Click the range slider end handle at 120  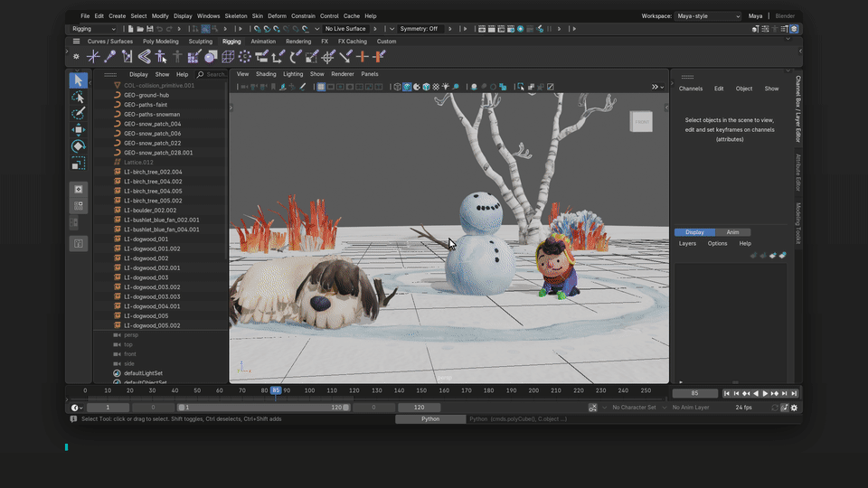coord(346,408)
